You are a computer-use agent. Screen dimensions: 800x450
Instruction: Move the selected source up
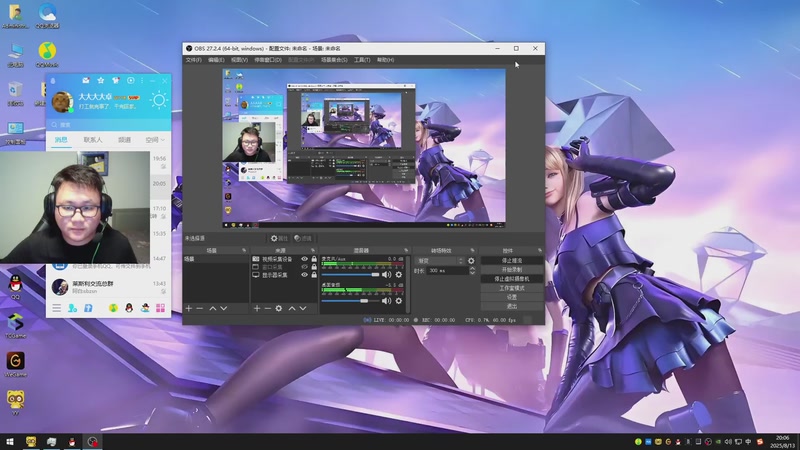(292, 308)
